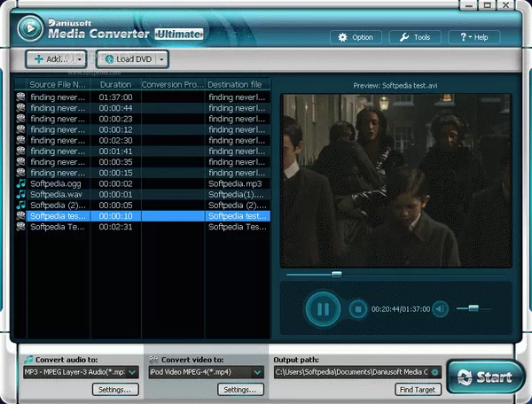Select the Softpedia Te... source row

[x=58, y=227]
